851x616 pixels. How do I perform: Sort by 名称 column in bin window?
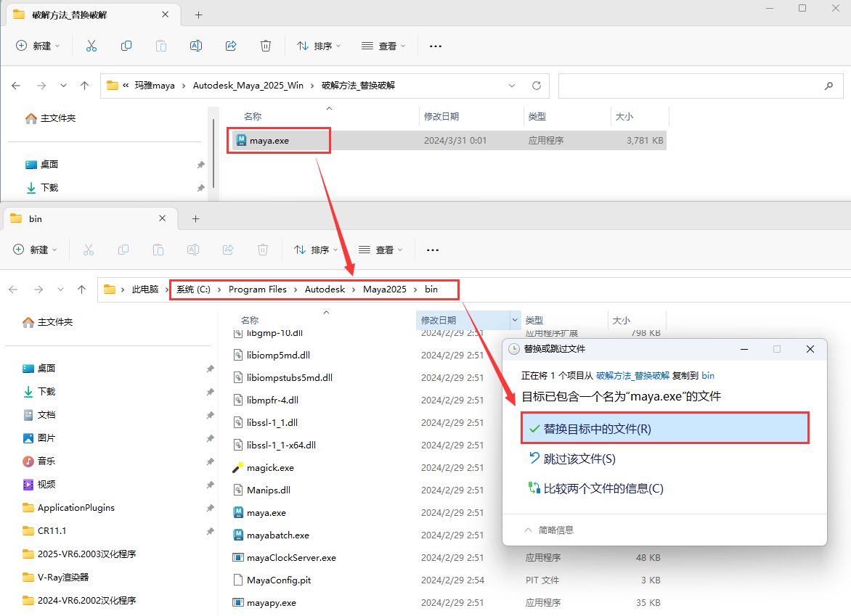(250, 321)
